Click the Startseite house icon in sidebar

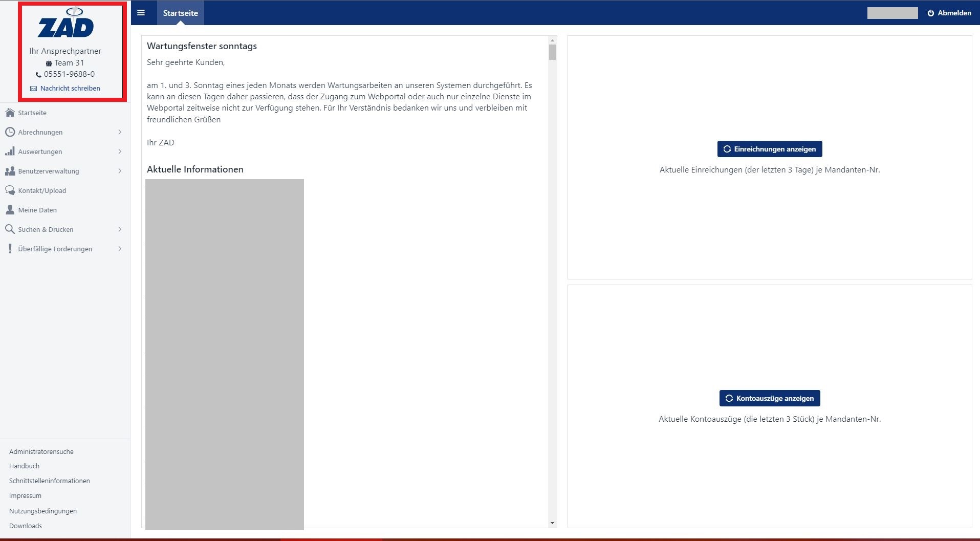click(x=10, y=113)
